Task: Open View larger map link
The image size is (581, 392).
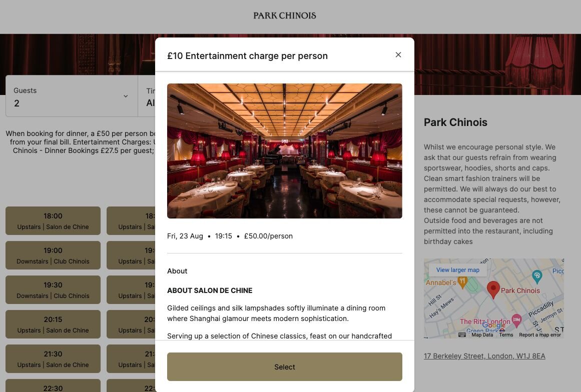Action: [457, 270]
